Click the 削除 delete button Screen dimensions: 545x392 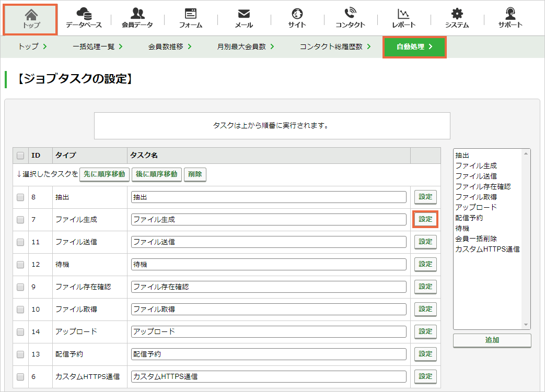(x=195, y=174)
